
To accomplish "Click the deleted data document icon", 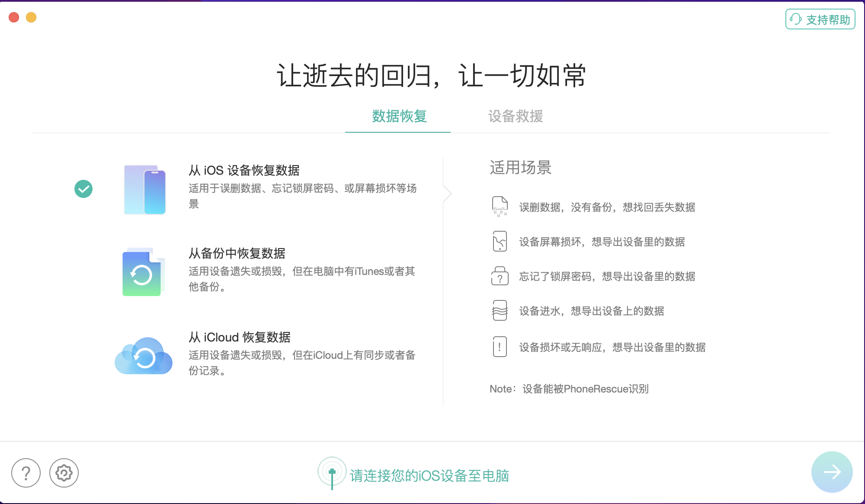I will (x=500, y=206).
